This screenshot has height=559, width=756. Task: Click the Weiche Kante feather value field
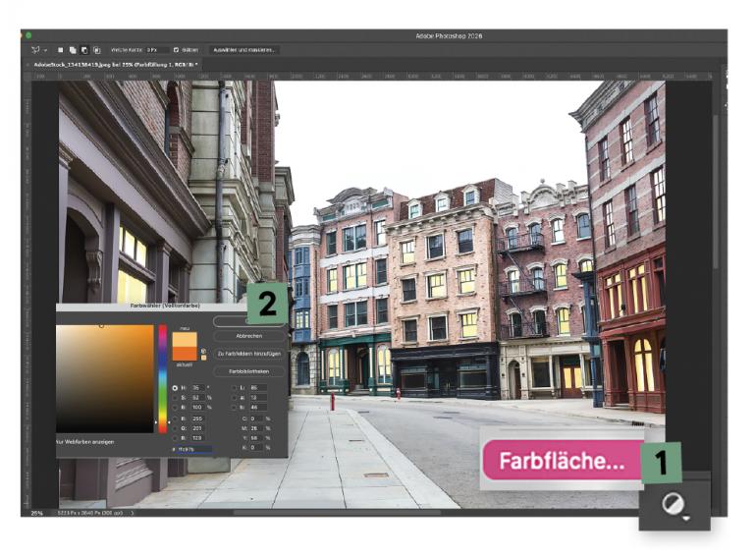tap(157, 50)
